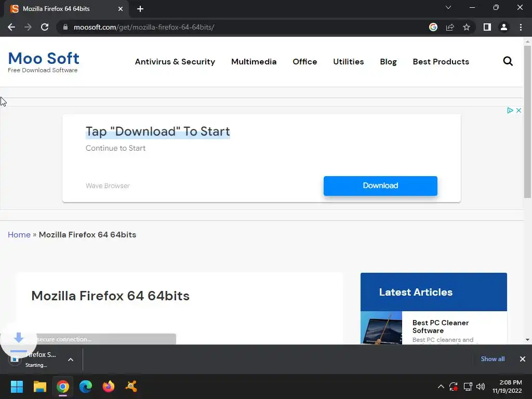Reload the current page
Screen dimensions: 532x399
(45, 27)
